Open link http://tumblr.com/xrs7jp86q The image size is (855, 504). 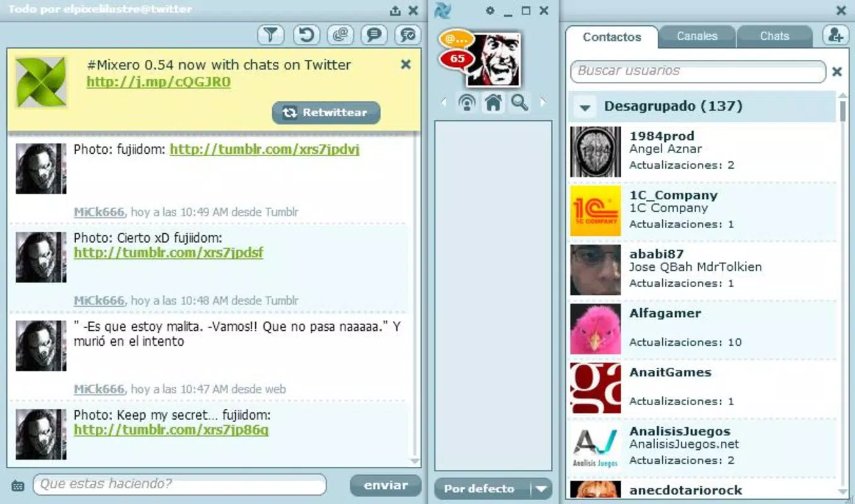click(x=171, y=430)
